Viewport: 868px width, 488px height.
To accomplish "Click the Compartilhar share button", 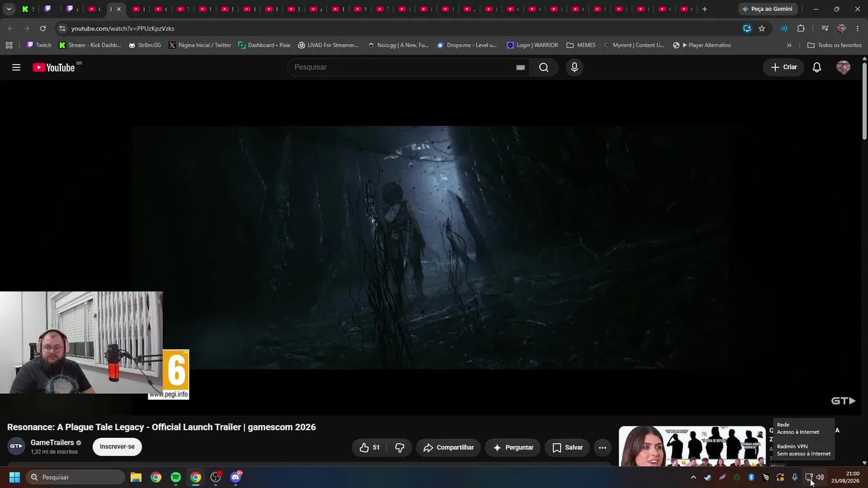I will pos(448,447).
